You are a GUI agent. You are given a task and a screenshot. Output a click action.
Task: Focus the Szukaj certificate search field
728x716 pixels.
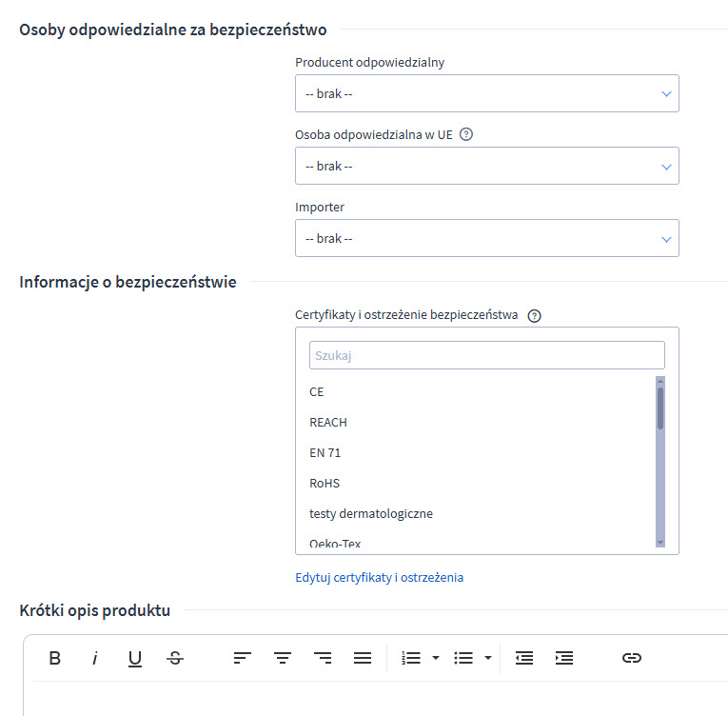[487, 355]
